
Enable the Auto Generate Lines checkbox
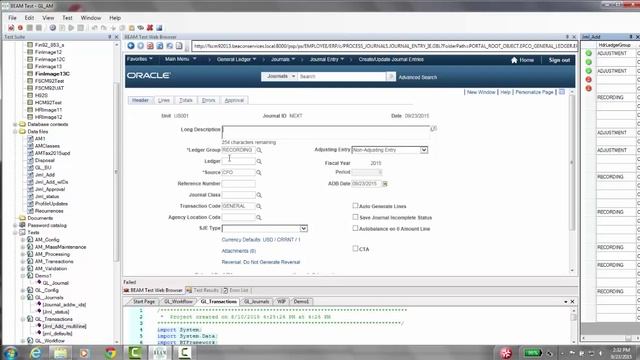(x=355, y=206)
